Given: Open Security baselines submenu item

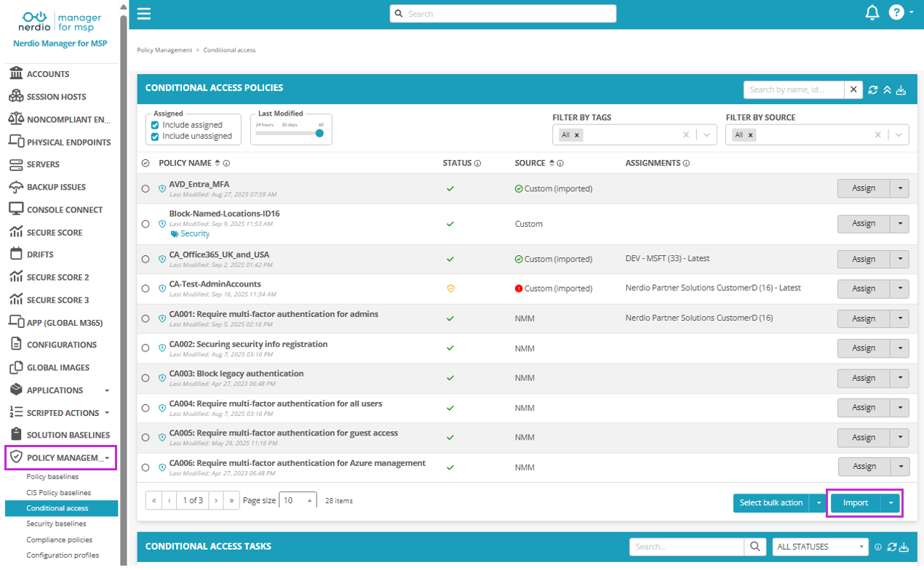Looking at the screenshot, I should coord(56,523).
